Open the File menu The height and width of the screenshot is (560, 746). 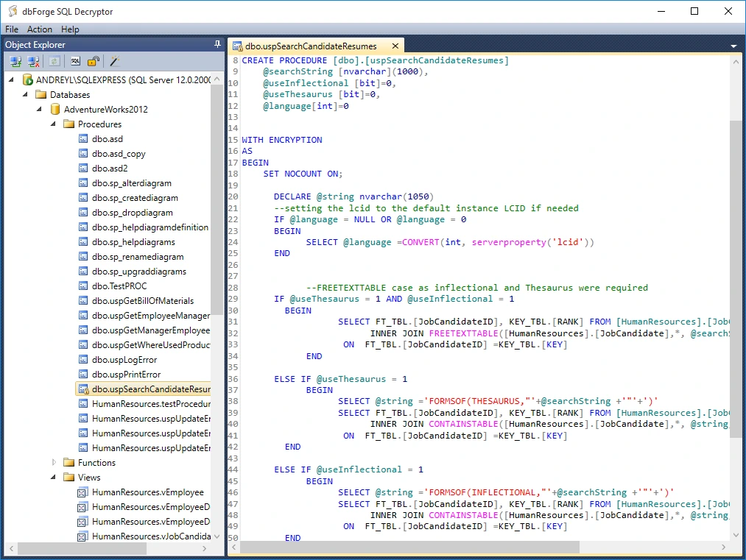(12, 29)
